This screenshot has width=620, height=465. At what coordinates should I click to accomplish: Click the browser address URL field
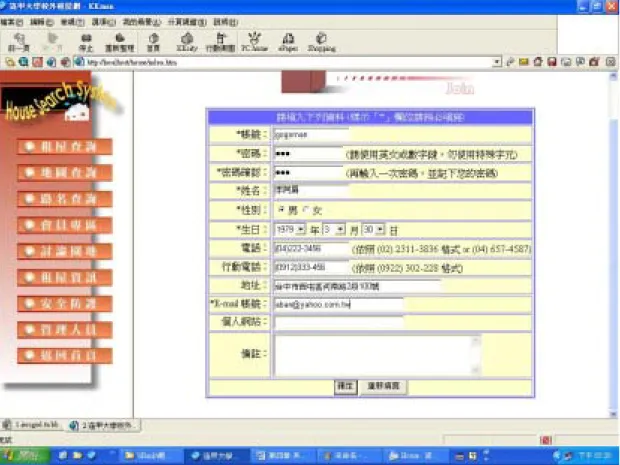tap(289, 62)
